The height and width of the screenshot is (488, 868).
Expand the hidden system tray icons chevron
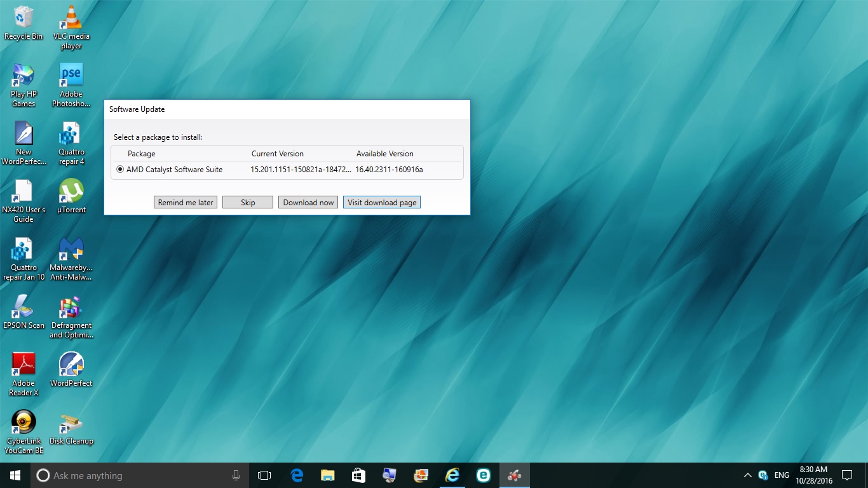point(747,475)
